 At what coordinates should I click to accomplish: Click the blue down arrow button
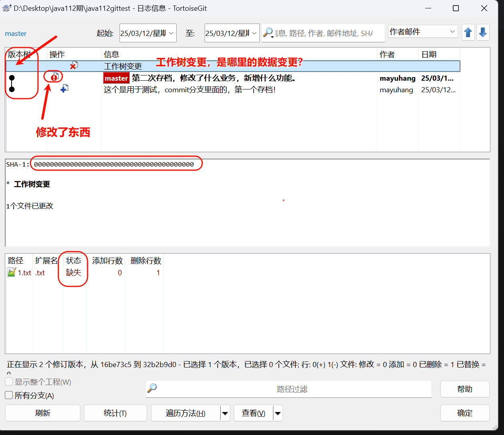tap(483, 32)
